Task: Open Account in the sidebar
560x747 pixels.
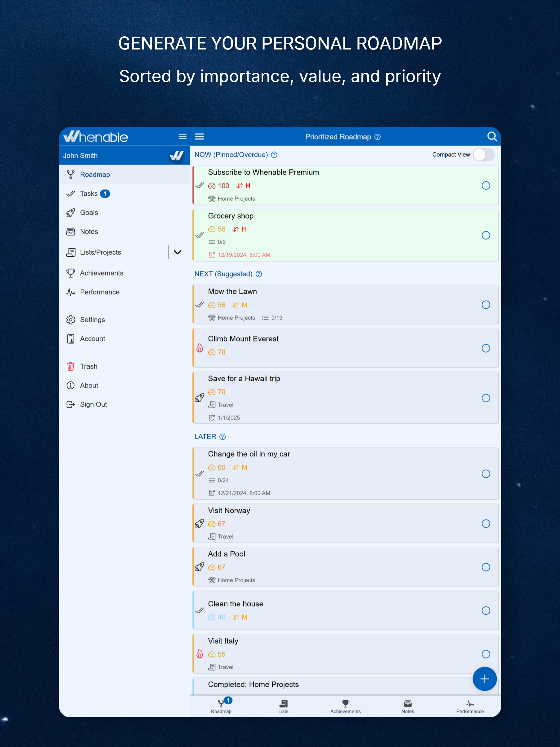Action: click(124, 339)
